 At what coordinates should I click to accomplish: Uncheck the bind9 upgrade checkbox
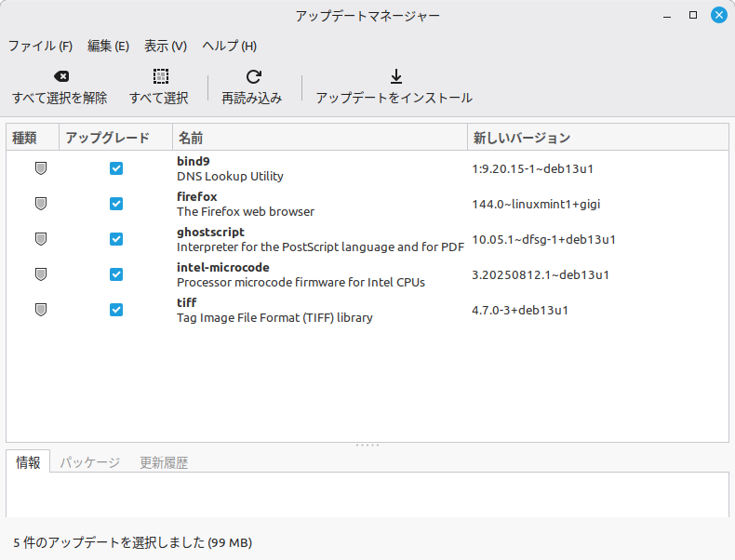pyautogui.click(x=116, y=168)
